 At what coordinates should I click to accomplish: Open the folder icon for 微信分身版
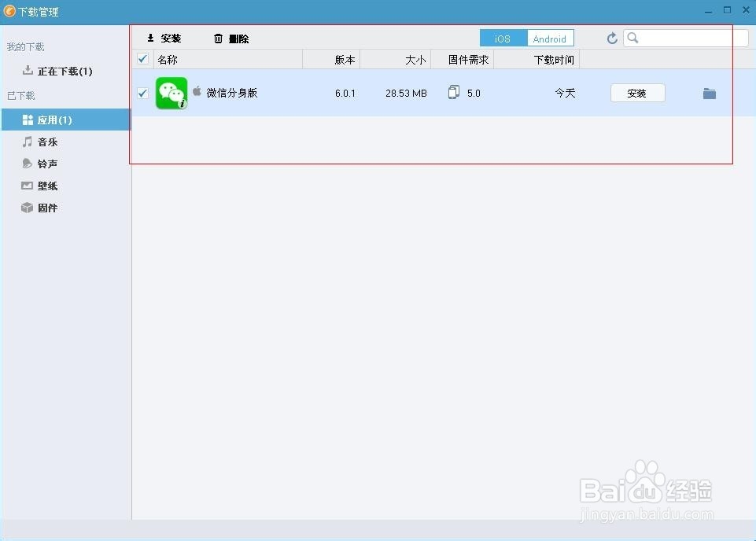pyautogui.click(x=709, y=92)
